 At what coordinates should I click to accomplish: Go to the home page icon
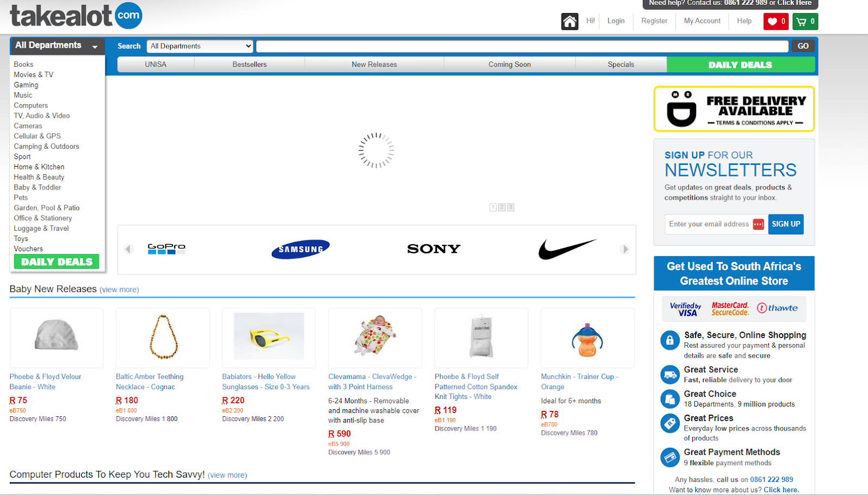(x=570, y=21)
